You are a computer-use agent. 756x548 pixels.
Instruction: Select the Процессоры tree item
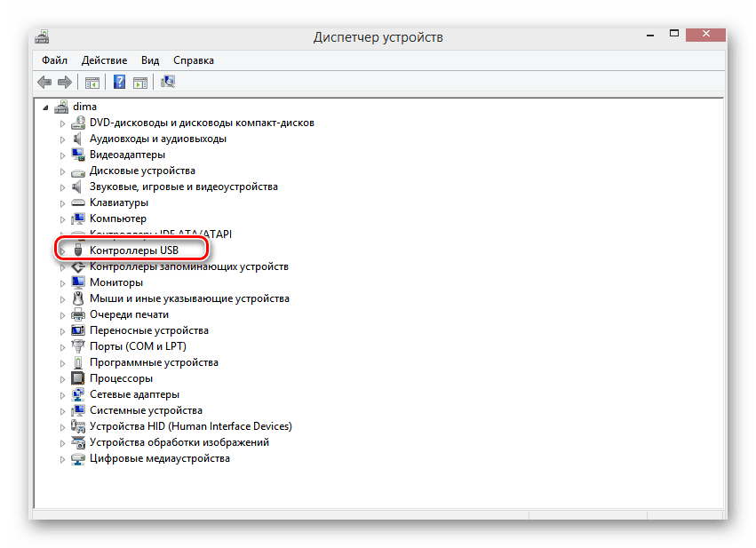click(121, 378)
